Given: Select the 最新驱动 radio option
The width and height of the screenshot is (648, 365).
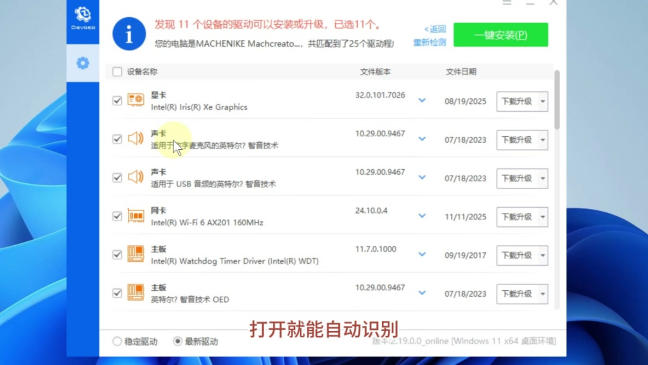Looking at the screenshot, I should click(178, 341).
